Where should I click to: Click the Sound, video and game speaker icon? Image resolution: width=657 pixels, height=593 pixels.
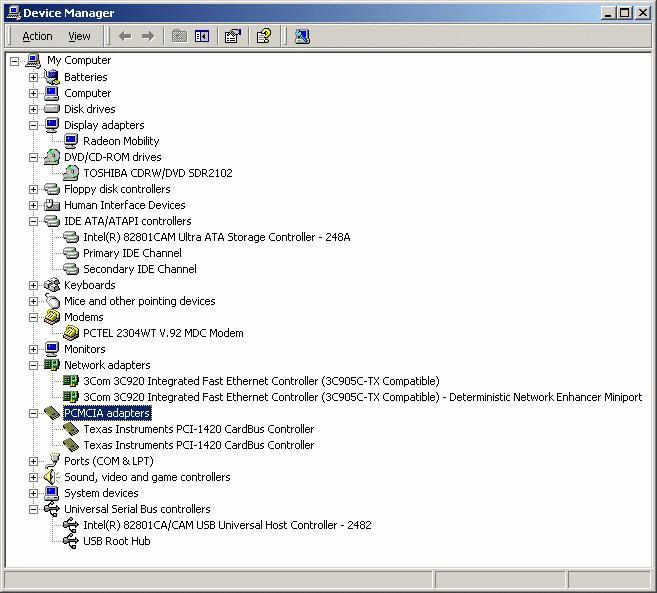coord(52,477)
